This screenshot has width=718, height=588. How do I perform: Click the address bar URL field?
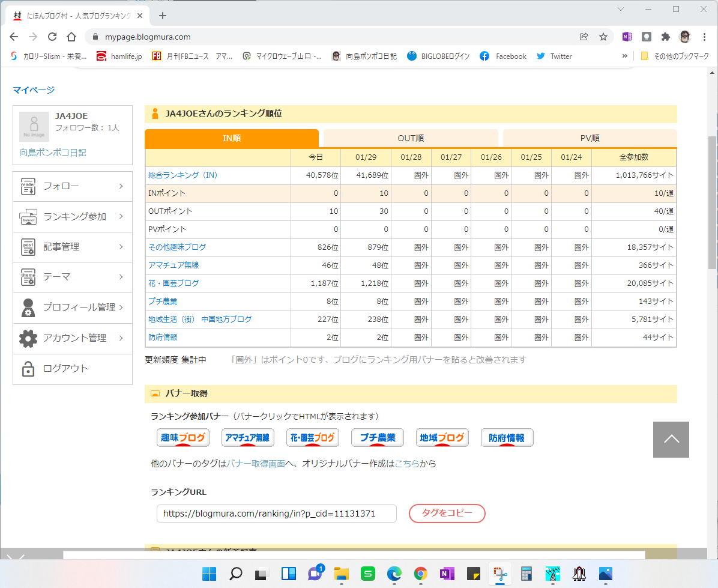tap(339, 37)
